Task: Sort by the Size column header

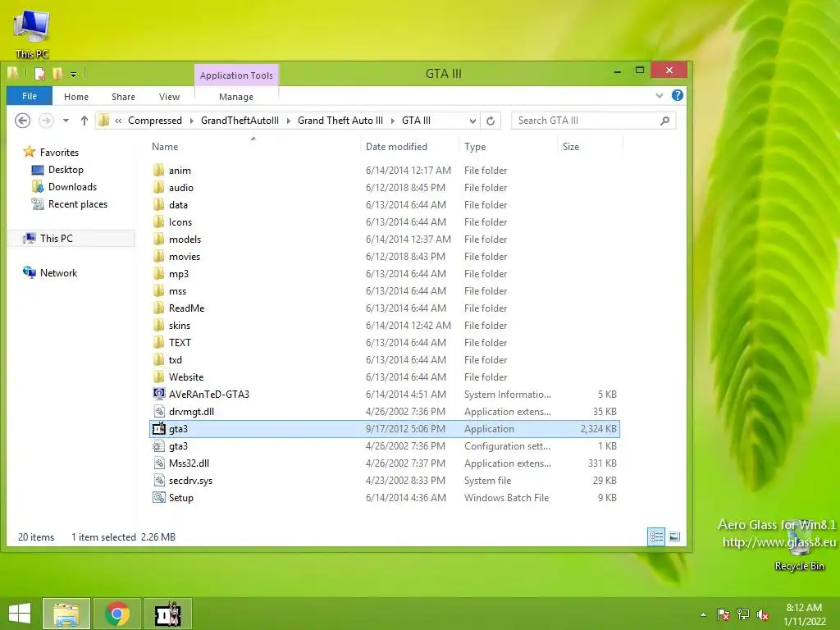Action: tap(591, 146)
